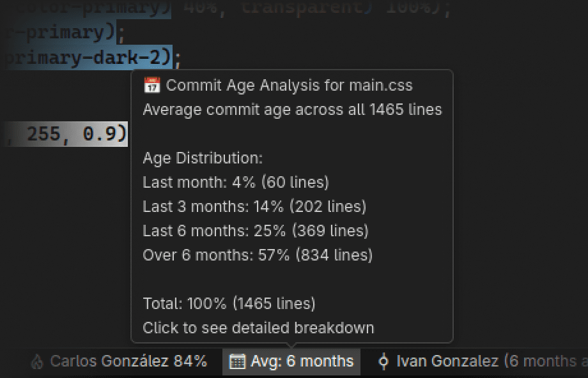This screenshot has height=378, width=588.
Task: Click the 'Average commit age across all 1465 lines' text
Action: (x=292, y=110)
